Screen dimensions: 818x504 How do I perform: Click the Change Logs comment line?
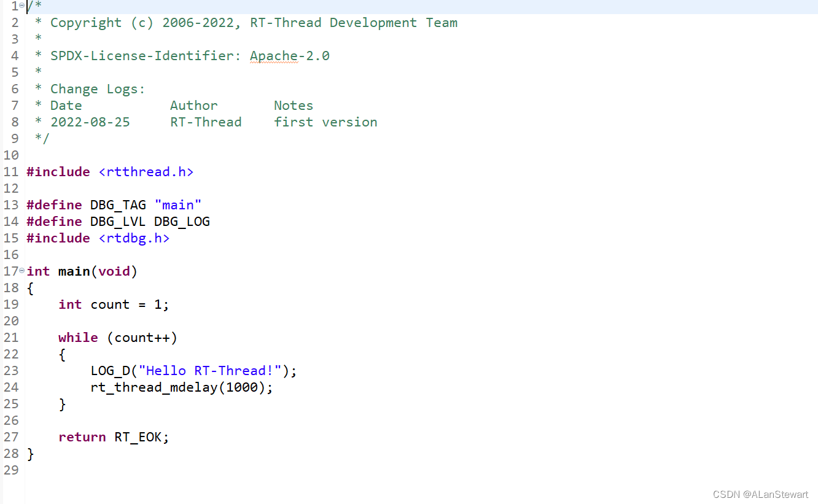coord(98,89)
